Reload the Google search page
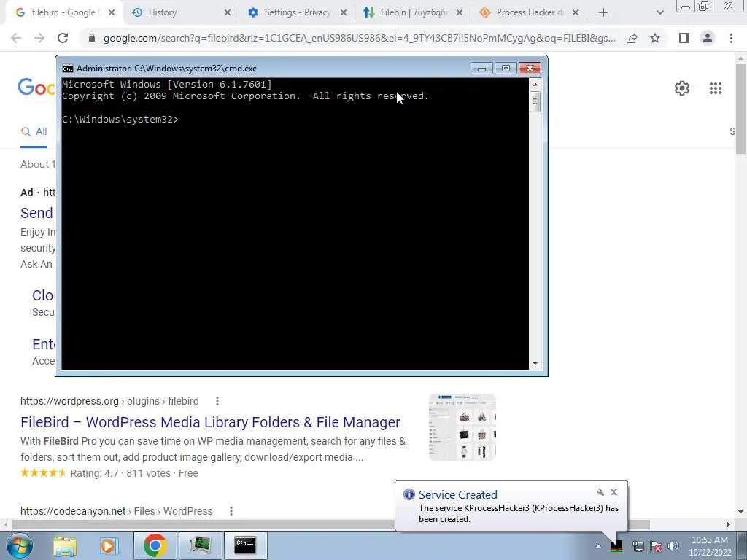 pos(63,38)
